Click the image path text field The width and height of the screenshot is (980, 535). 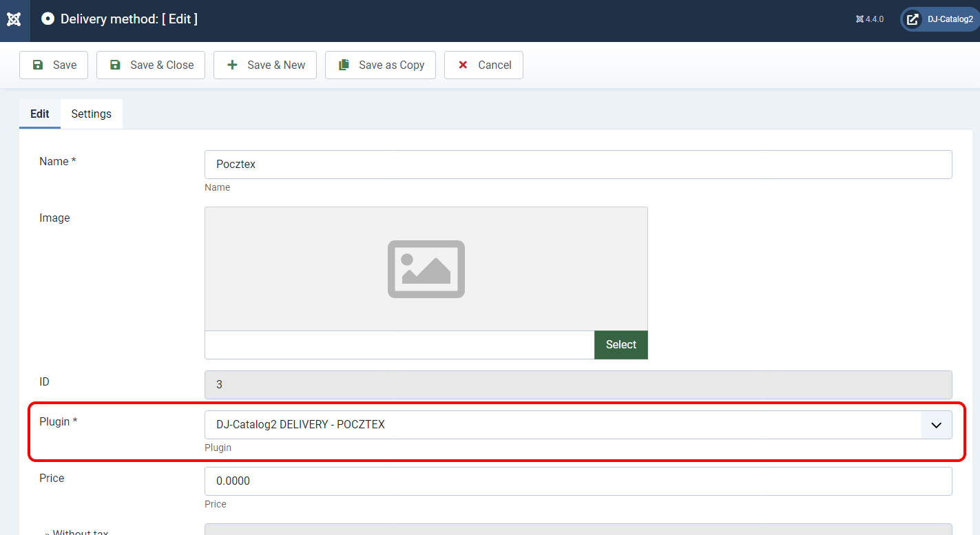coord(399,345)
